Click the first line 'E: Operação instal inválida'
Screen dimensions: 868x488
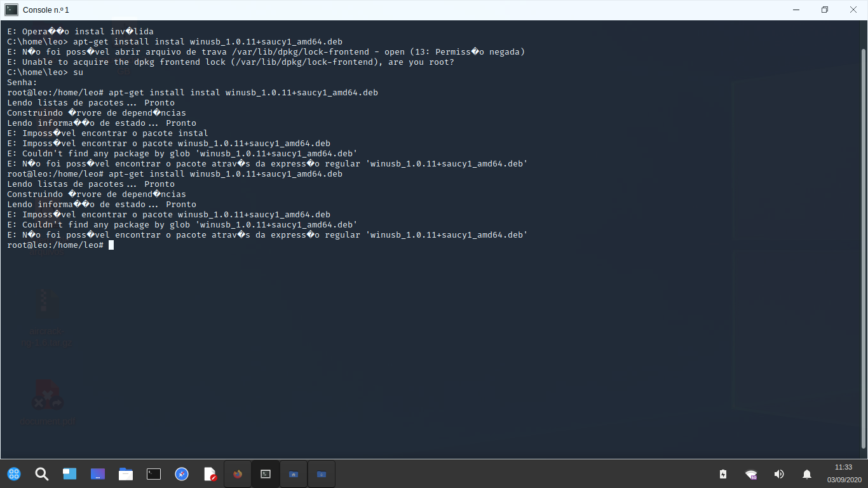(x=81, y=31)
